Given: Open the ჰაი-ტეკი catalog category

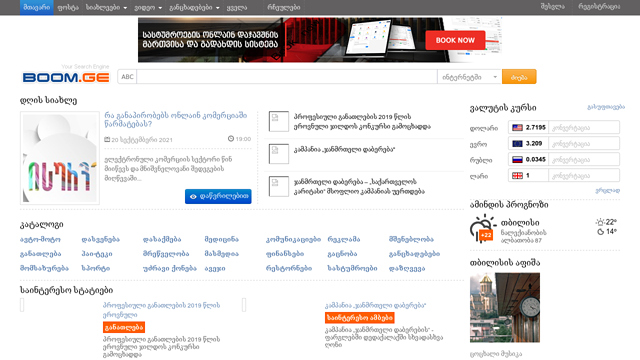Looking at the screenshot, I should (x=97, y=254).
